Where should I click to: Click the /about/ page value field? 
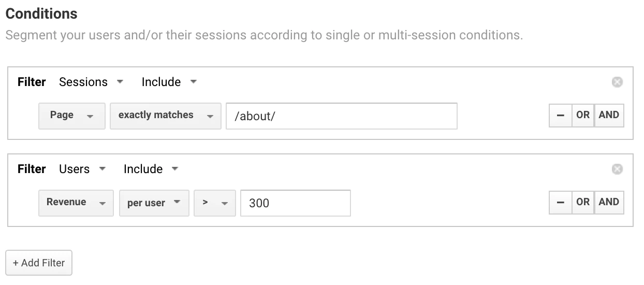(x=342, y=116)
